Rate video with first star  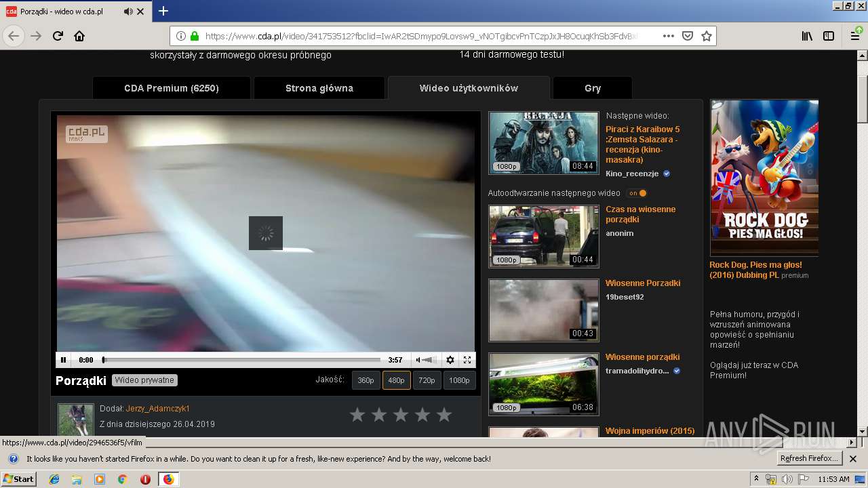click(x=357, y=415)
